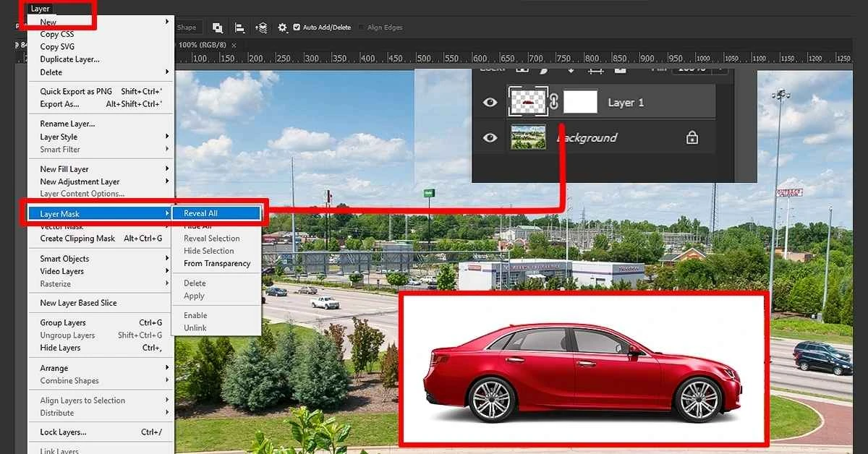Select the white layer mask thumbnail on Layer 1
The width and height of the screenshot is (868, 454).
coord(580,103)
